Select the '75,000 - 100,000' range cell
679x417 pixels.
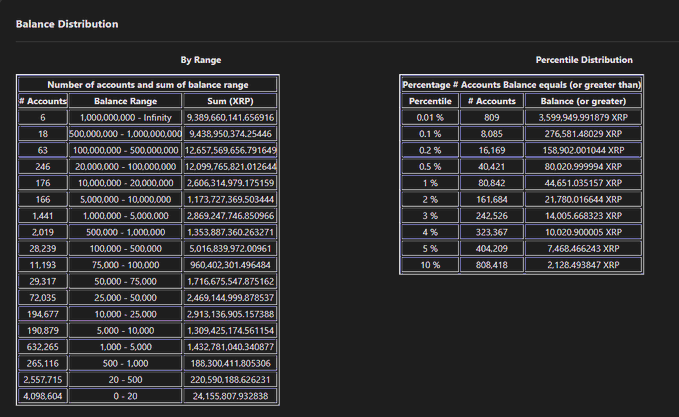[125, 265]
